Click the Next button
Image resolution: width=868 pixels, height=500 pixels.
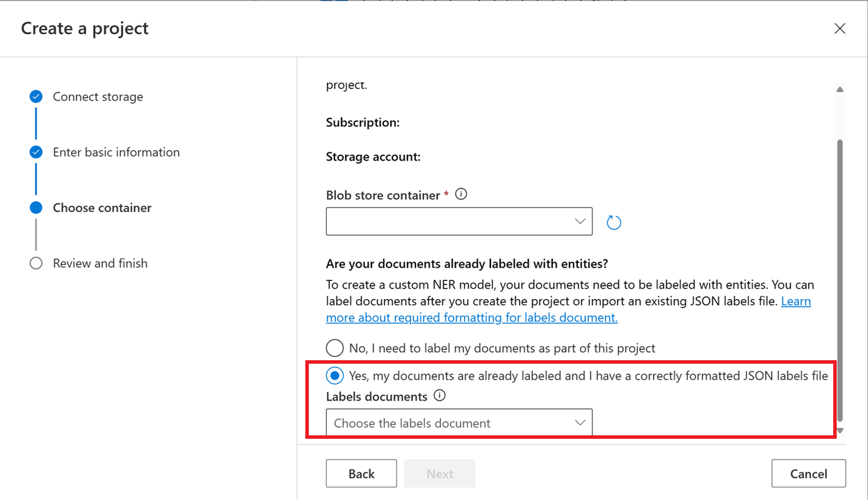pyautogui.click(x=440, y=474)
